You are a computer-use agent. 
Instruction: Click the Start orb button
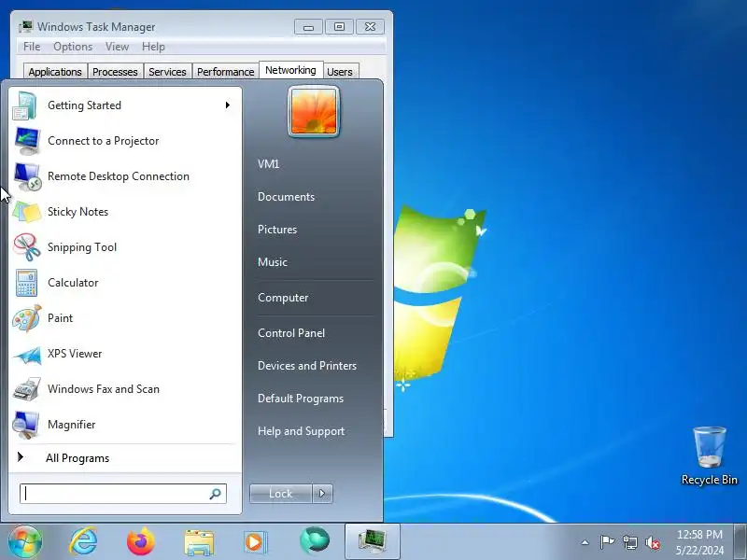point(25,541)
